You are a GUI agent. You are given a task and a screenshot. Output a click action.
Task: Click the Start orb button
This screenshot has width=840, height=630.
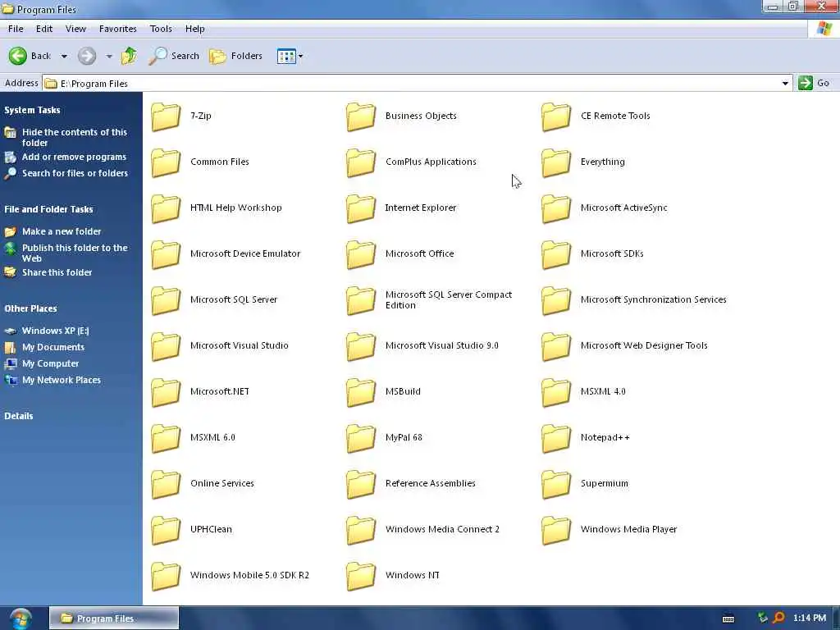20,619
